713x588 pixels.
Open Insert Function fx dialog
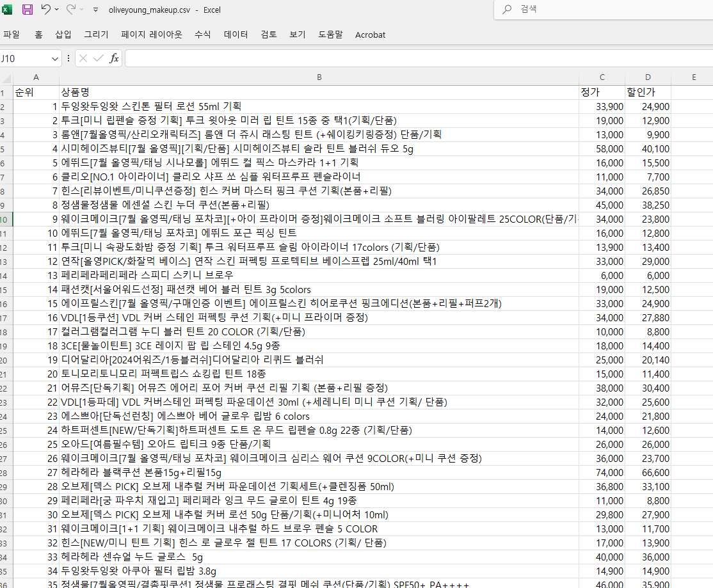[x=114, y=58]
